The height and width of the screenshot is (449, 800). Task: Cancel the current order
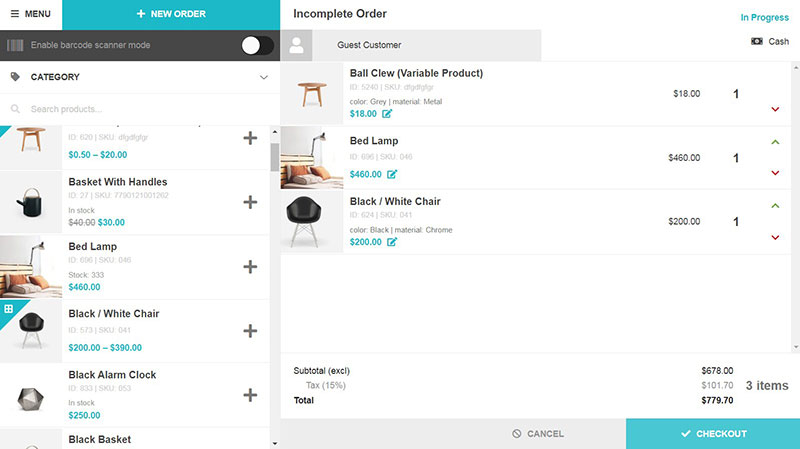coord(538,434)
